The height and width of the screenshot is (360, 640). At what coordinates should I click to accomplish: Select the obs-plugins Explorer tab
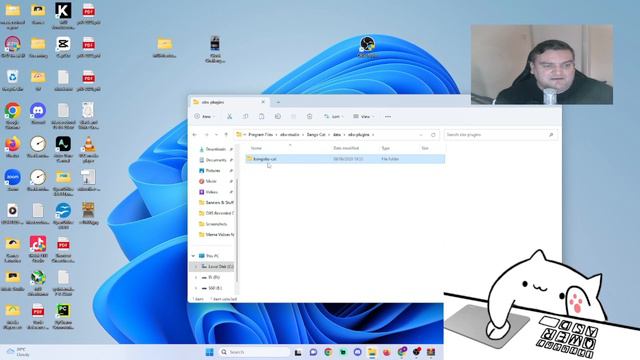(229, 102)
